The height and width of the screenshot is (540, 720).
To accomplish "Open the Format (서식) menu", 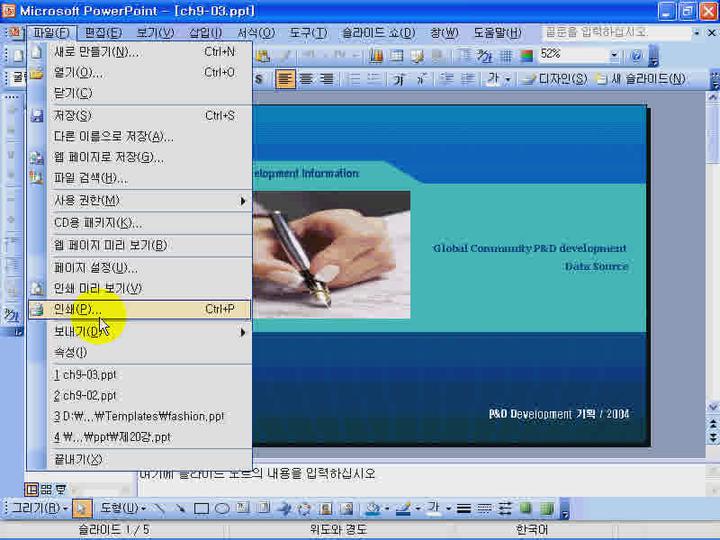I will click(x=256, y=33).
